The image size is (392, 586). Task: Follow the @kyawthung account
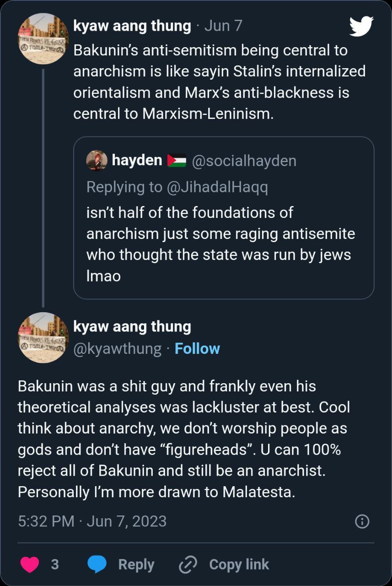tap(197, 348)
